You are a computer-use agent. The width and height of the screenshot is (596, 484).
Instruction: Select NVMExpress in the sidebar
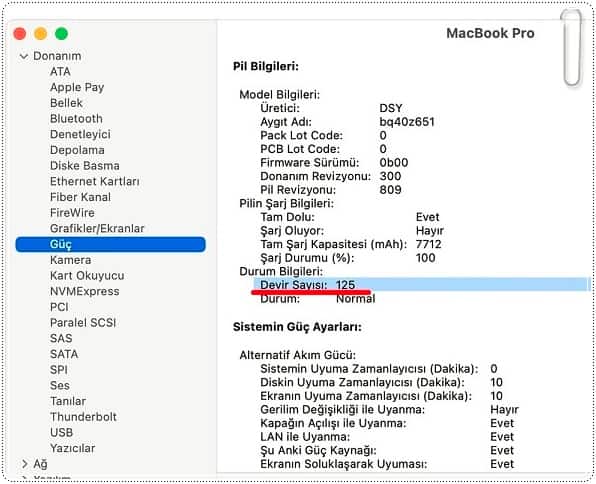[x=84, y=291]
